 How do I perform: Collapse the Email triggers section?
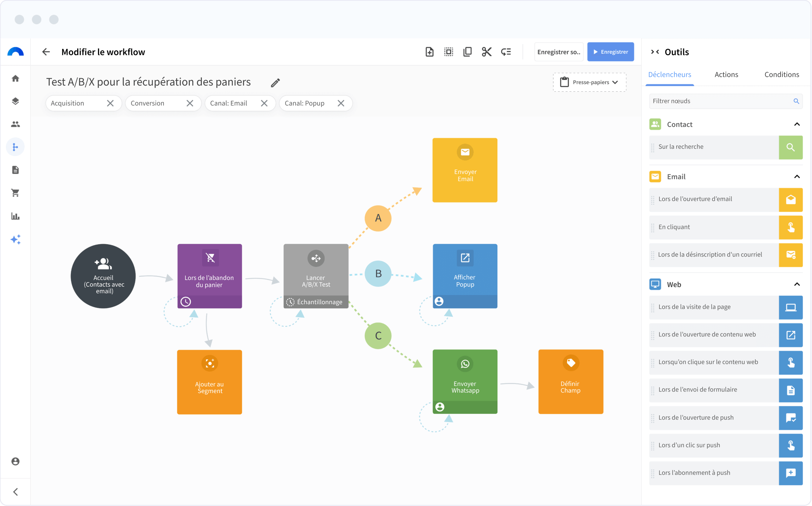tap(797, 176)
